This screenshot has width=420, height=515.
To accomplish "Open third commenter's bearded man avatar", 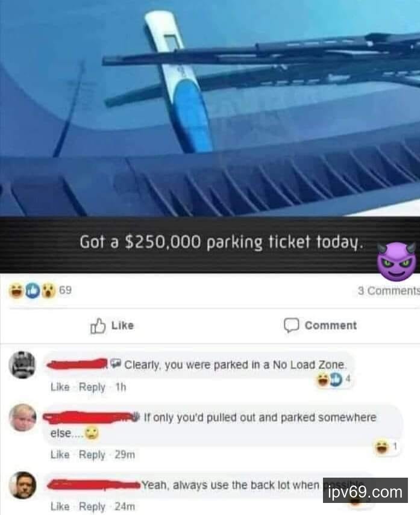I will point(22,485).
